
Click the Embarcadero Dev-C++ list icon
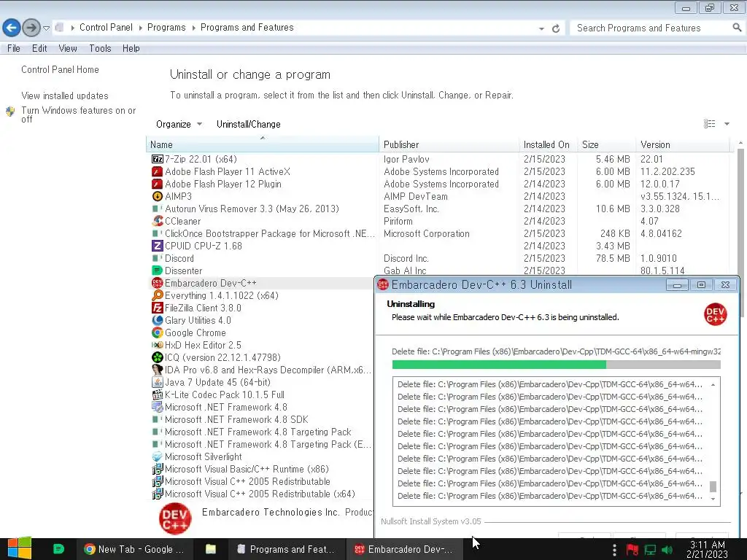(x=158, y=283)
